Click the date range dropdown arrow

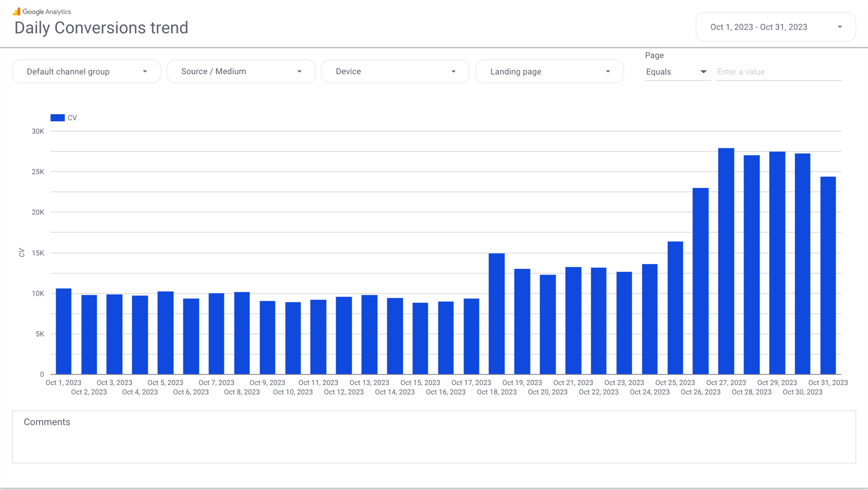(839, 27)
